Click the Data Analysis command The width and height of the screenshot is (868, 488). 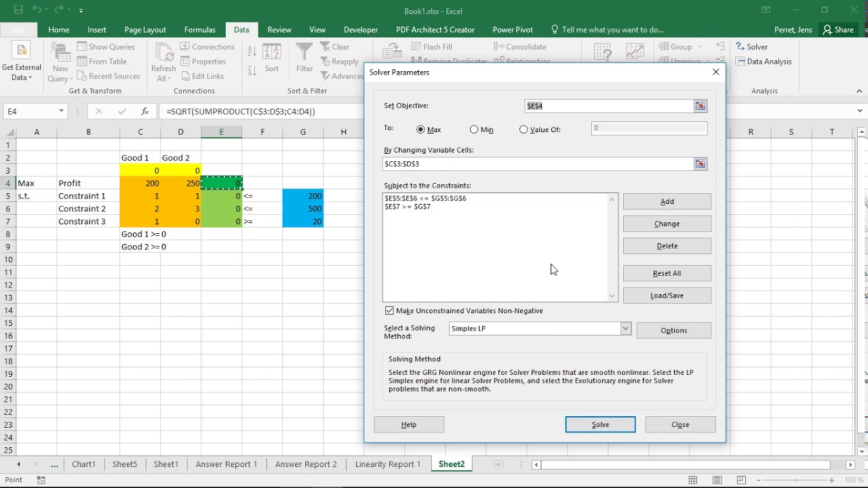coord(763,62)
